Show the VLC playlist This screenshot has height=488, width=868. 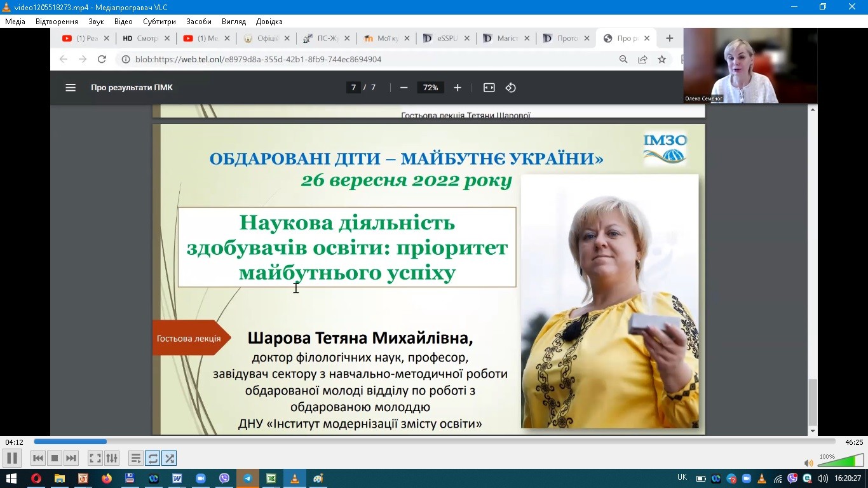point(135,457)
